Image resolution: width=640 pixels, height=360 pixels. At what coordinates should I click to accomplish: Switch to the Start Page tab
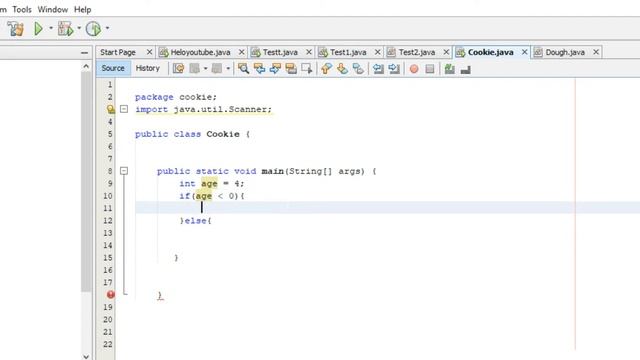coord(118,52)
